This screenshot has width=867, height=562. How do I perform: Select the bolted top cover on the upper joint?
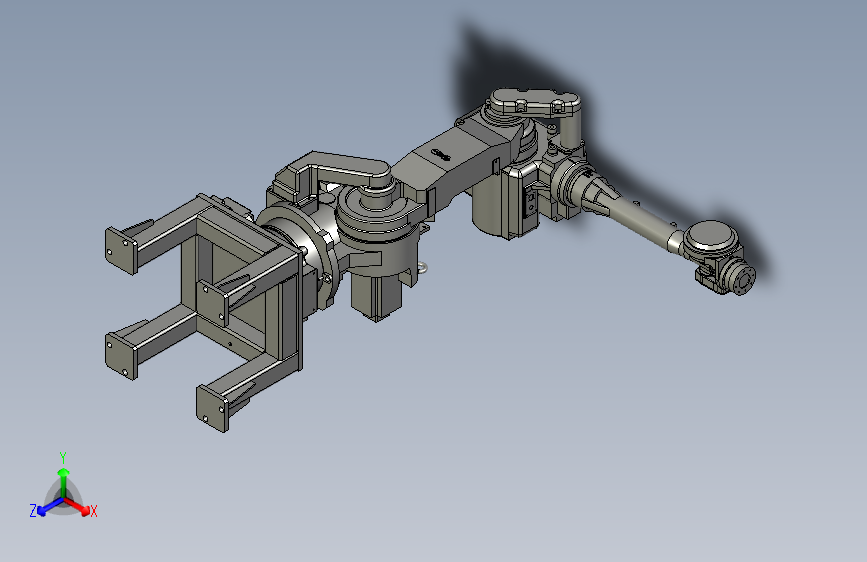[535, 103]
